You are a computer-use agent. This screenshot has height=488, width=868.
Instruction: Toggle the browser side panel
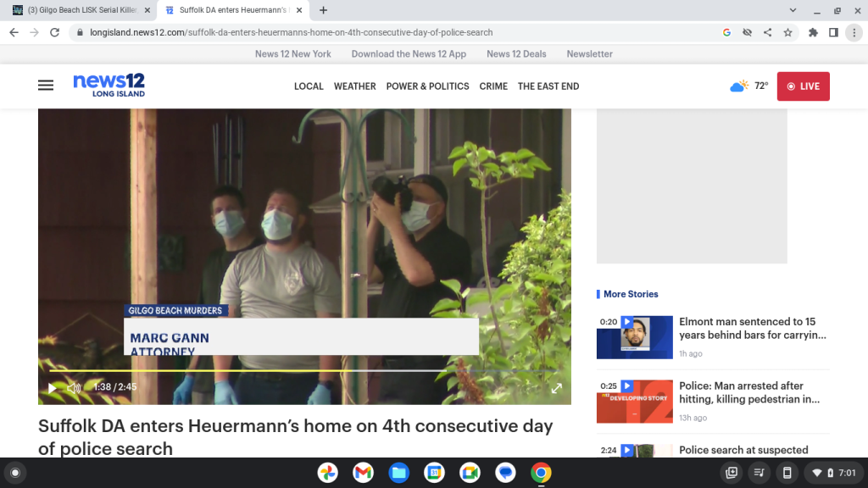pos(833,32)
